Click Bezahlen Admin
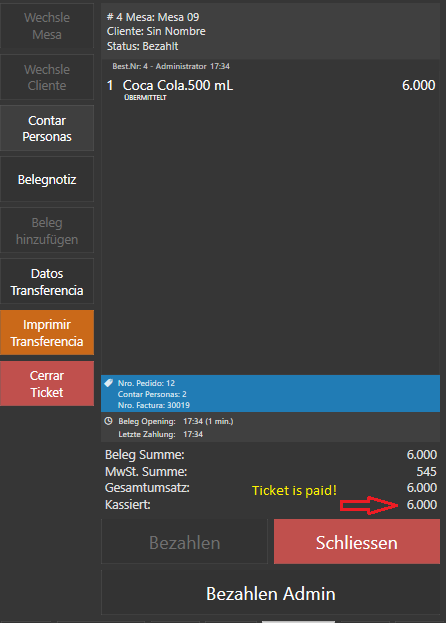The width and height of the screenshot is (446, 623). tap(270, 593)
